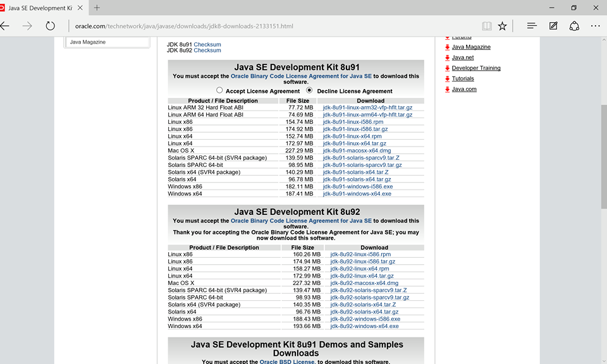The height and width of the screenshot is (364, 607).
Task: Download jdk-8u91-solaris-x64.tar.gz
Action: click(357, 179)
